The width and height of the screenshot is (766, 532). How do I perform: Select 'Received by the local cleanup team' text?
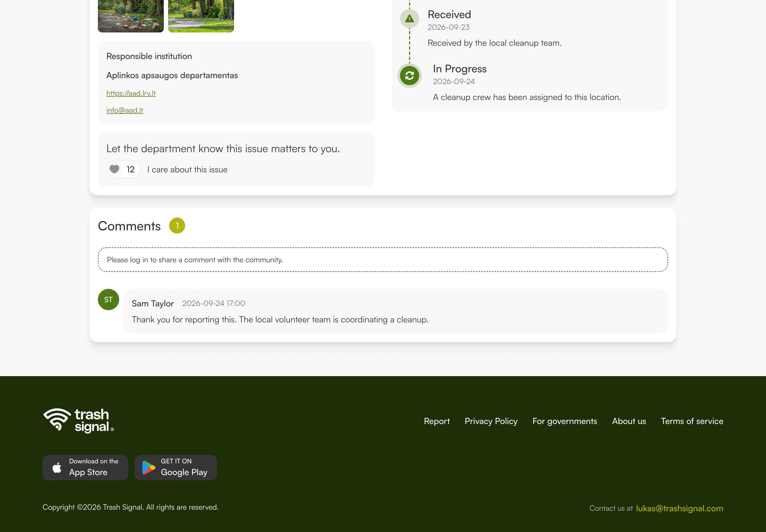click(x=494, y=43)
